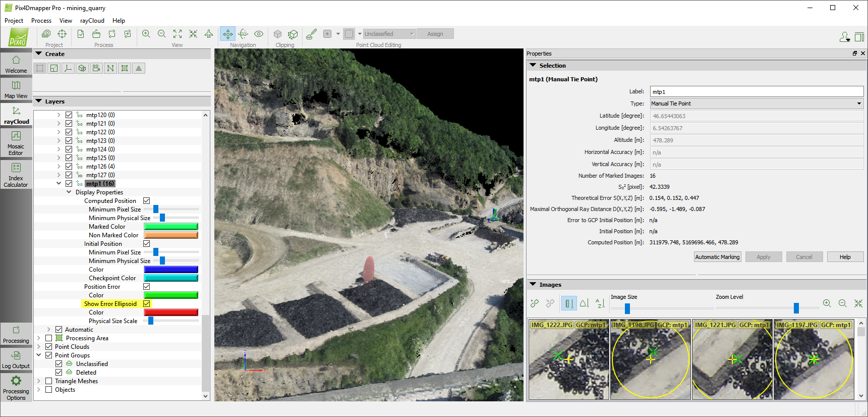The height and width of the screenshot is (417, 868).
Task: Click the Automatic Marking button
Action: coord(717,257)
